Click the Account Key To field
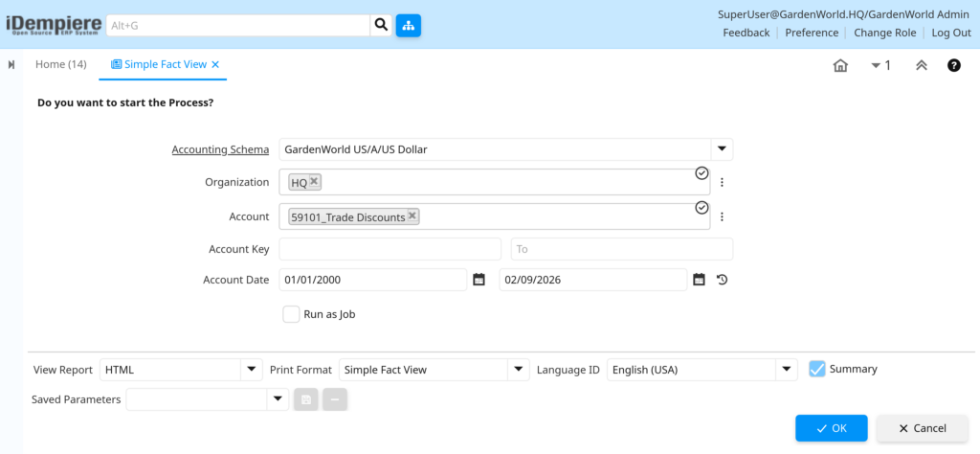The height and width of the screenshot is (454, 980). click(622, 249)
